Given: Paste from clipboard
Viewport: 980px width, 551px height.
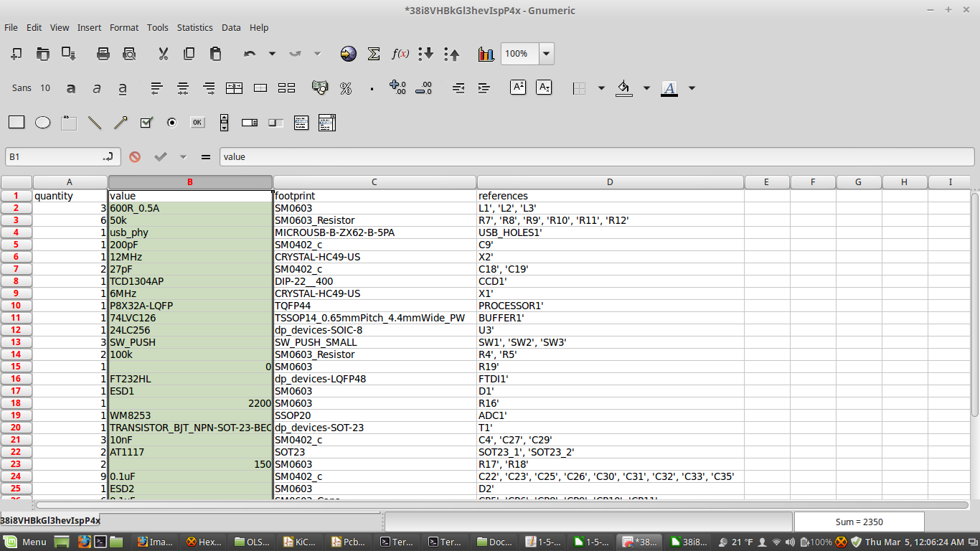Looking at the screenshot, I should coord(215,54).
